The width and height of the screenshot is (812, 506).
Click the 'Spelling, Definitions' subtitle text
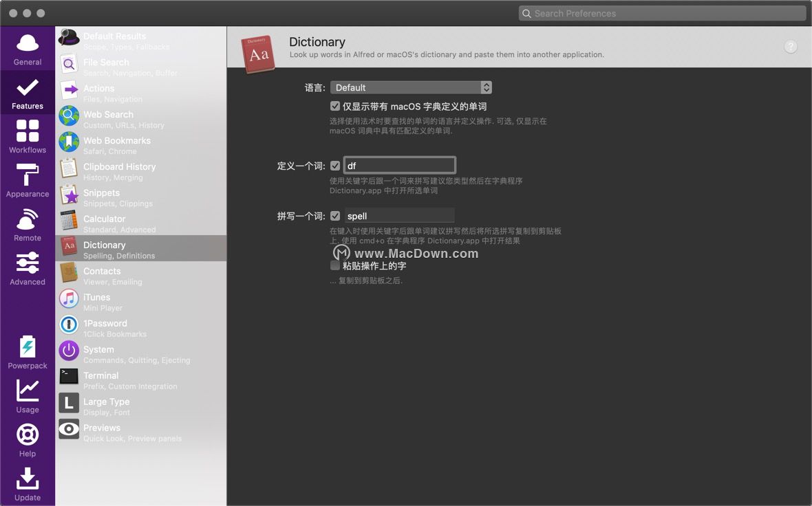pos(119,256)
